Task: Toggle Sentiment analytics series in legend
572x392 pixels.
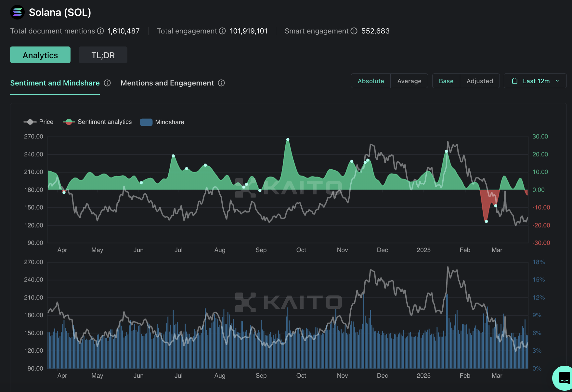Action: pos(97,122)
